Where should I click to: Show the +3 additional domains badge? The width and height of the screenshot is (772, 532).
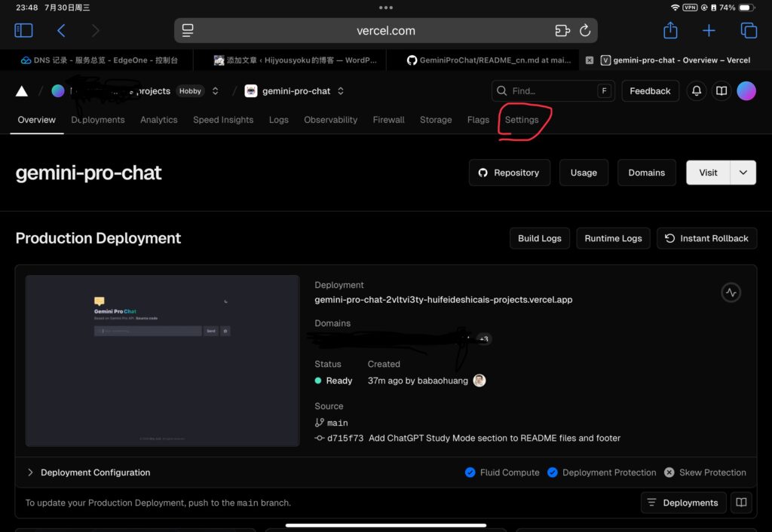coord(484,339)
